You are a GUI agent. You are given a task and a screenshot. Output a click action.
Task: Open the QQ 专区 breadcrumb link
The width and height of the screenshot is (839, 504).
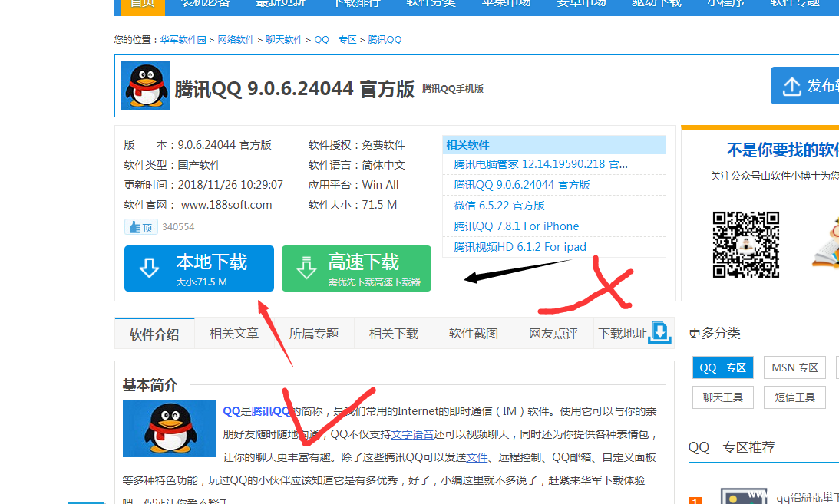click(335, 40)
